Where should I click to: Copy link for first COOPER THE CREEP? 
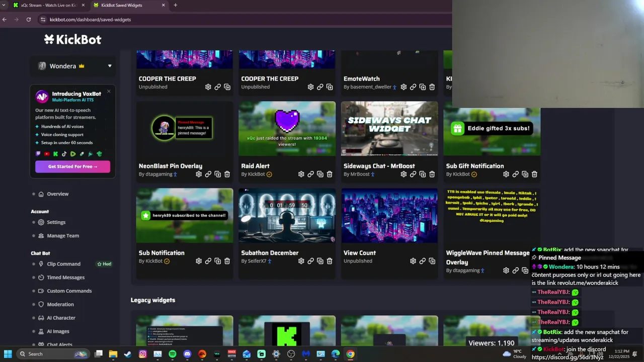(x=217, y=87)
